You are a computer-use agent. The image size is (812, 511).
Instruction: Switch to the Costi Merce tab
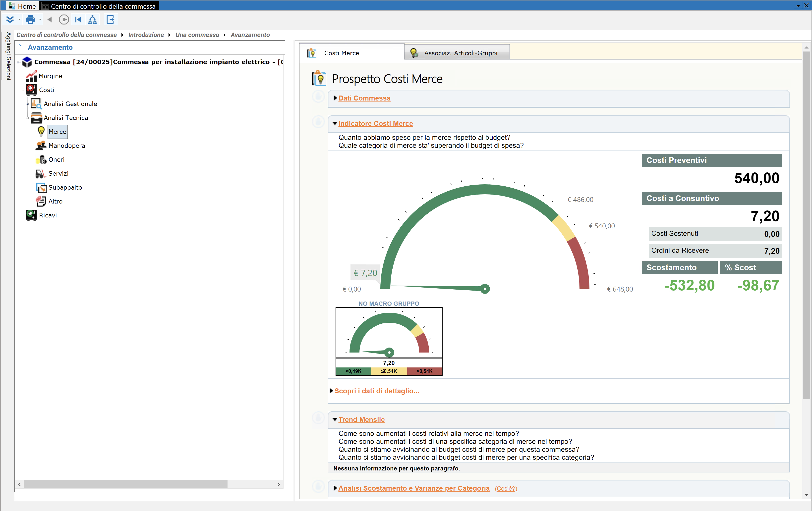pos(351,52)
